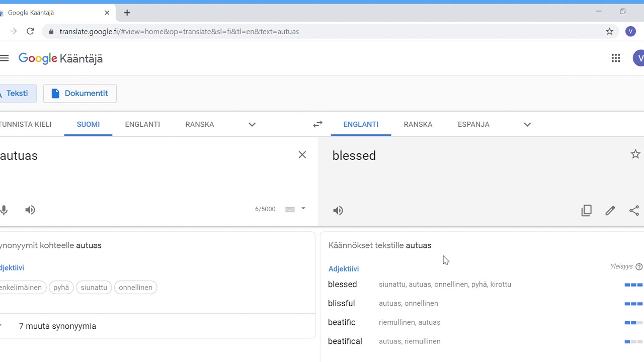
Task: Save translation with star icon
Action: 635,154
